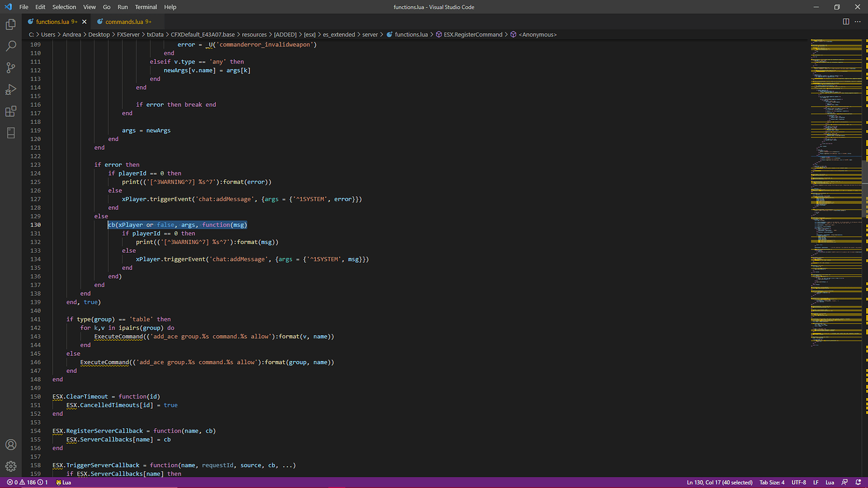Screen dimensions: 868x488
Task: Click the notifications bell in status bar
Action: click(x=859, y=482)
